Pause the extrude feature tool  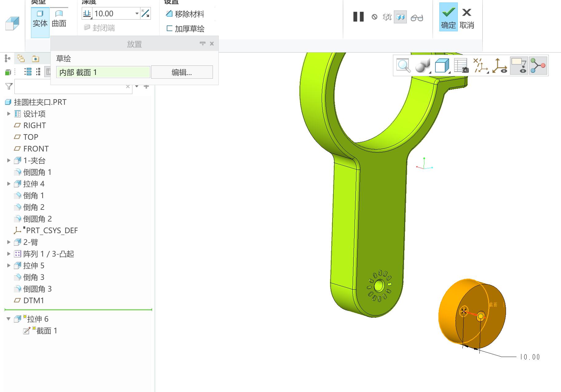tap(358, 17)
